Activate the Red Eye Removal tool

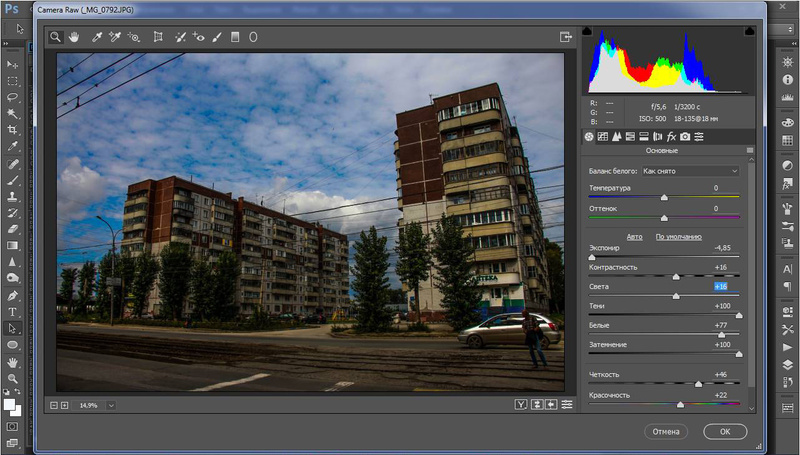pos(198,37)
